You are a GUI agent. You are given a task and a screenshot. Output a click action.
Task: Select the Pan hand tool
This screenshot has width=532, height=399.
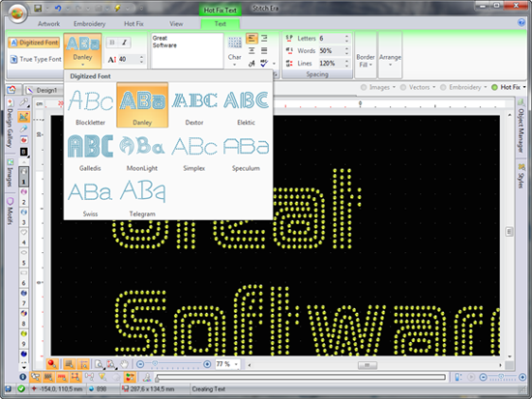coord(124,364)
